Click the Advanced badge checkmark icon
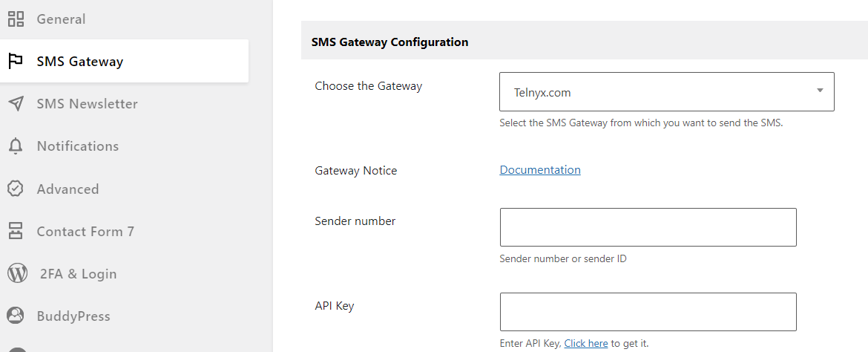Image resolution: width=868 pixels, height=352 pixels. click(16, 189)
